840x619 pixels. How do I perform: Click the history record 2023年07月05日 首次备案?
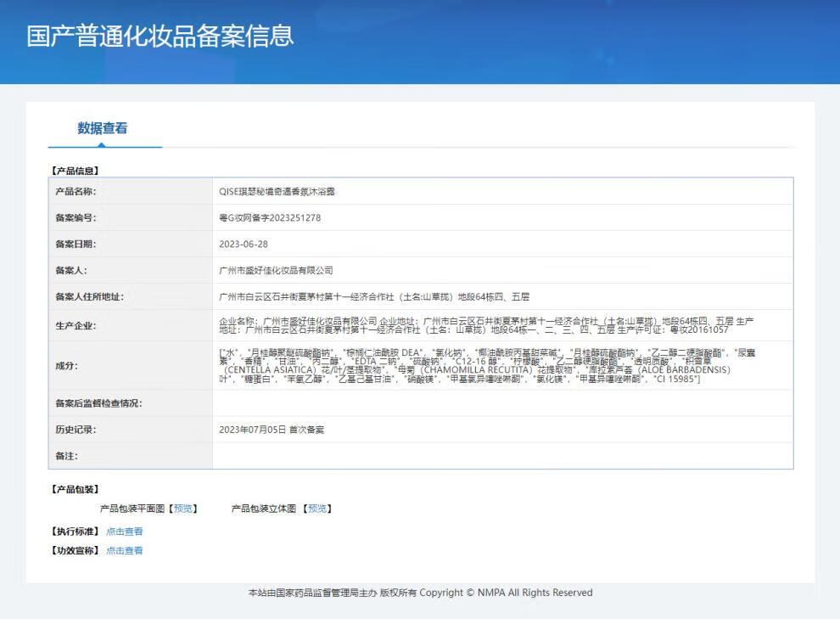[x=272, y=430]
